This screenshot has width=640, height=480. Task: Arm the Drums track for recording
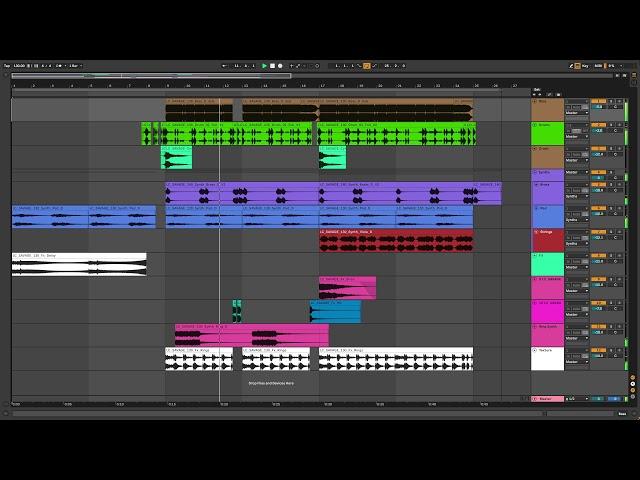click(x=619, y=125)
